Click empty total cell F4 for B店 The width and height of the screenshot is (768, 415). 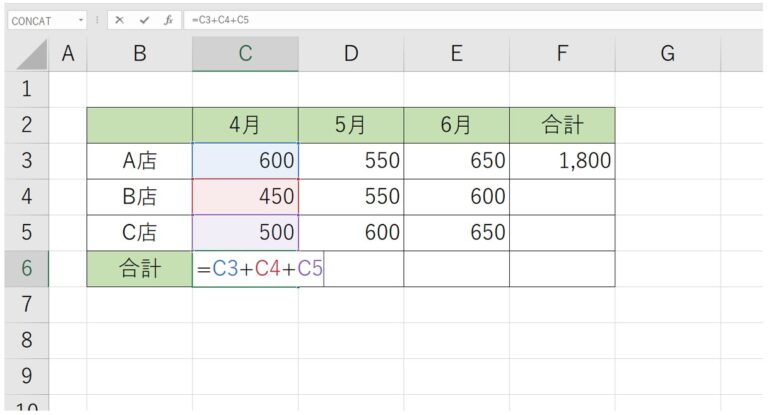click(x=562, y=196)
